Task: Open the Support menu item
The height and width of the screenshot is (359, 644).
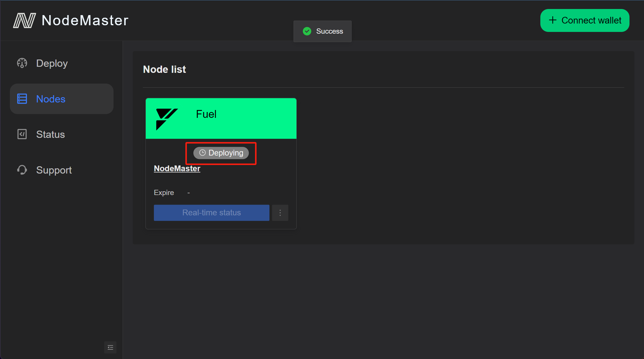Action: [x=62, y=170]
